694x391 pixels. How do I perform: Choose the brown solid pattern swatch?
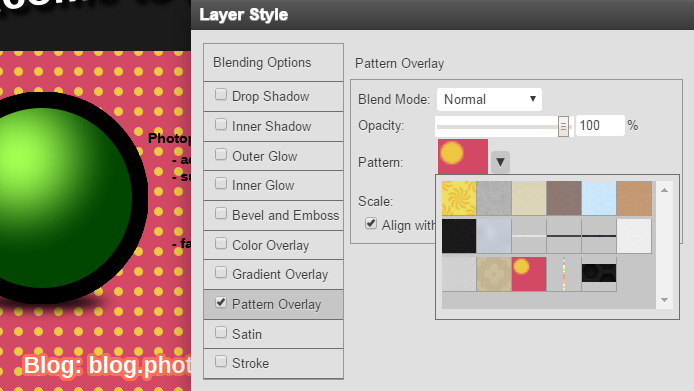pos(564,198)
